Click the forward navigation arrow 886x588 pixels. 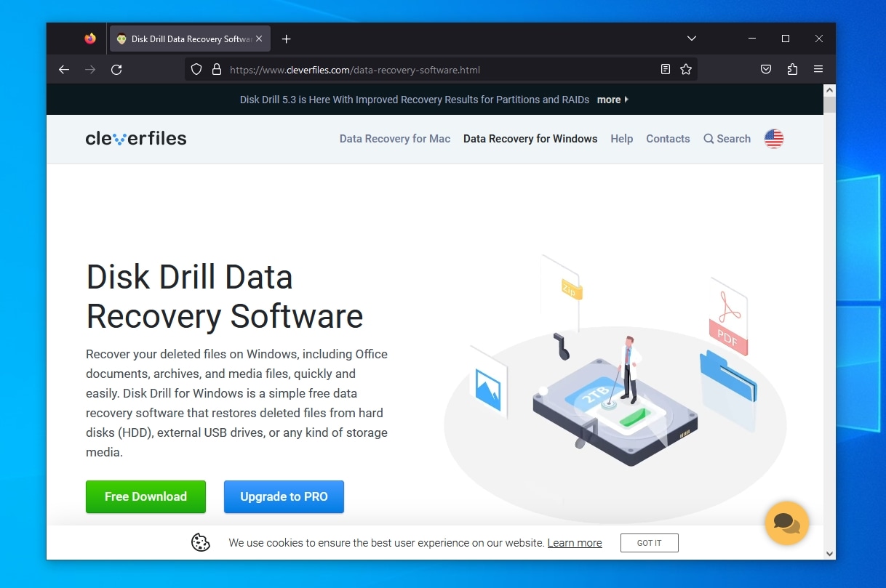pos(90,70)
